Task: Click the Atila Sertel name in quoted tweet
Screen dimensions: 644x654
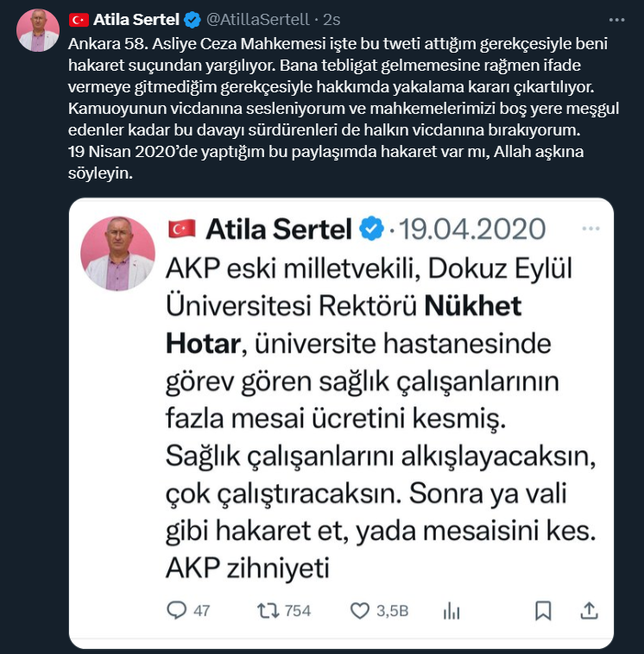Action: (x=277, y=229)
